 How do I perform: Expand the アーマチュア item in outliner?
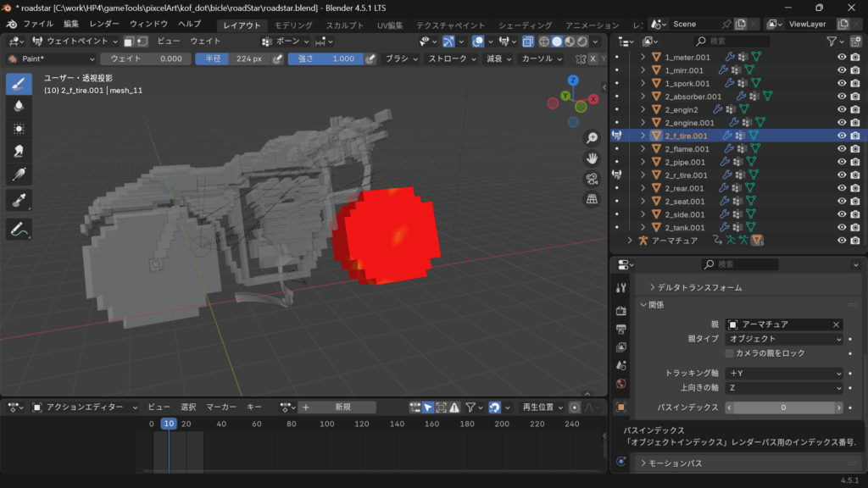[x=630, y=241]
